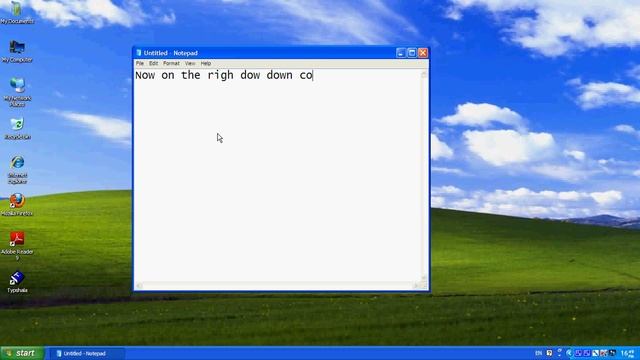640x360 pixels.
Task: Select the Typshala desktop shortcut
Action: tap(17, 282)
